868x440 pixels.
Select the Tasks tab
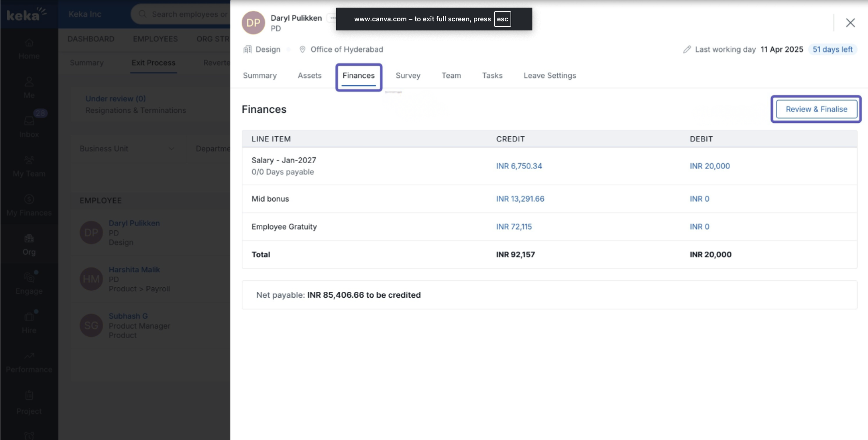pos(492,76)
